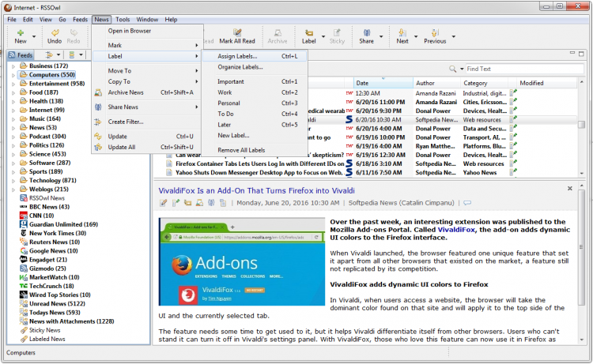Switch to the Feeds tab

[21, 55]
